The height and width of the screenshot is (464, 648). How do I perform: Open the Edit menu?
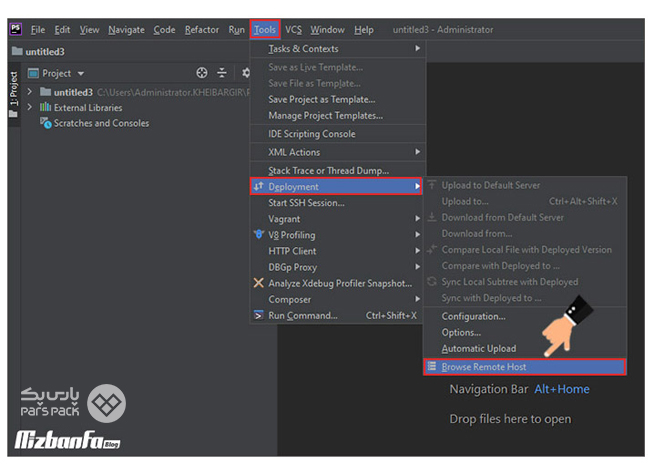(62, 30)
